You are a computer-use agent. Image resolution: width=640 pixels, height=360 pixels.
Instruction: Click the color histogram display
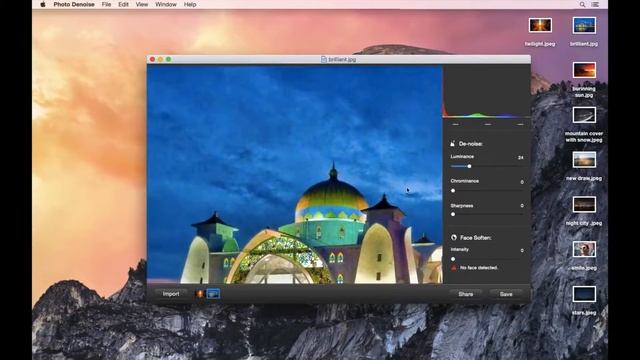[x=487, y=92]
